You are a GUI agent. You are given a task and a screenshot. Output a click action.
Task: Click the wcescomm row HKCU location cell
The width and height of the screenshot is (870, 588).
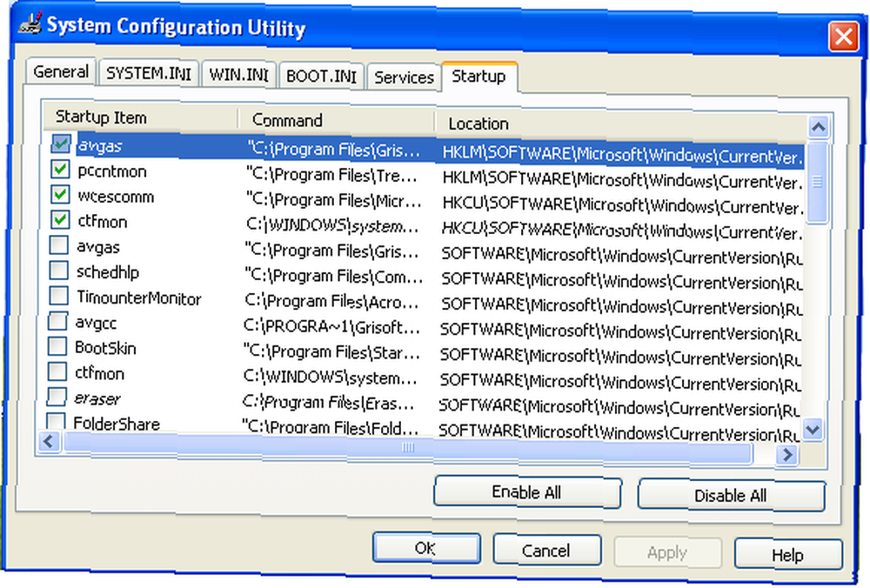pos(622,205)
